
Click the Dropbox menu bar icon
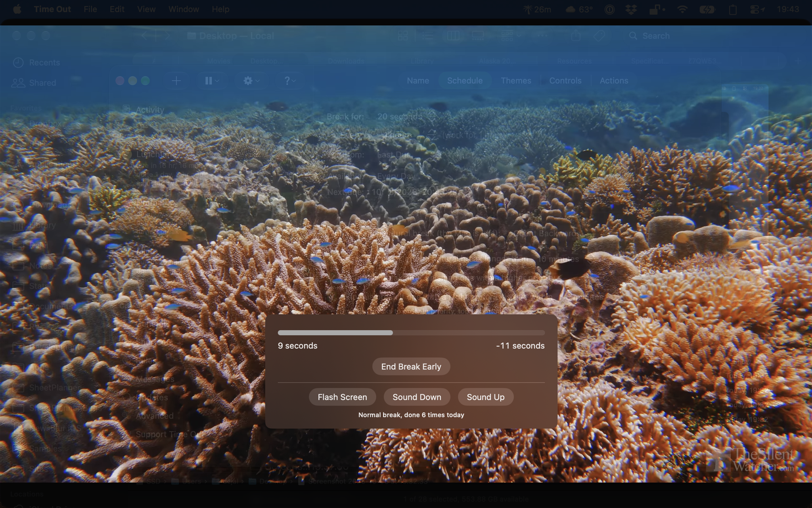pyautogui.click(x=631, y=9)
